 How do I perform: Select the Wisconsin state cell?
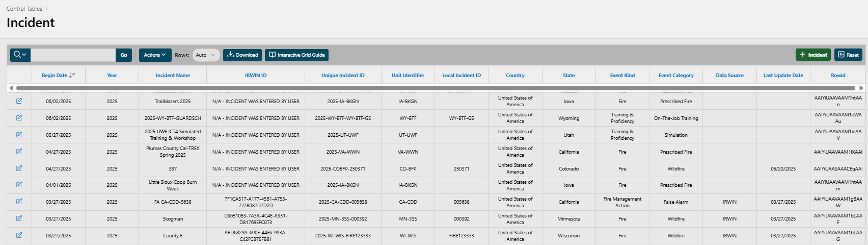tap(569, 235)
